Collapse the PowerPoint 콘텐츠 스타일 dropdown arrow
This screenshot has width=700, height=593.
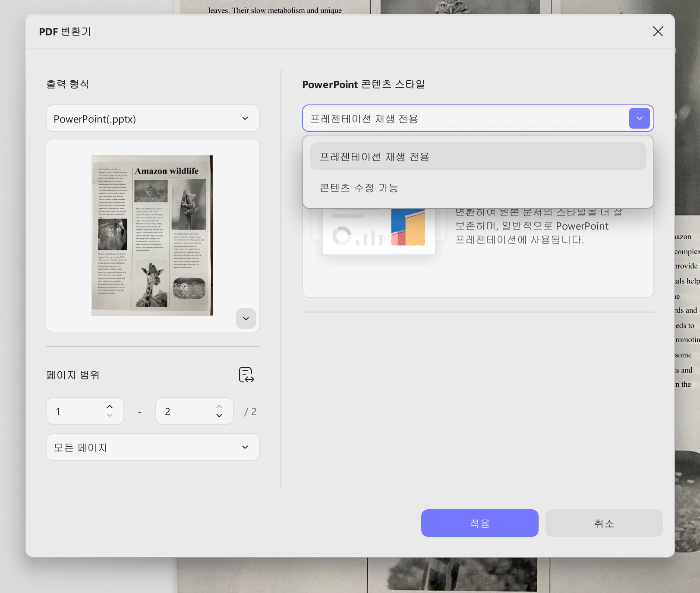click(639, 118)
